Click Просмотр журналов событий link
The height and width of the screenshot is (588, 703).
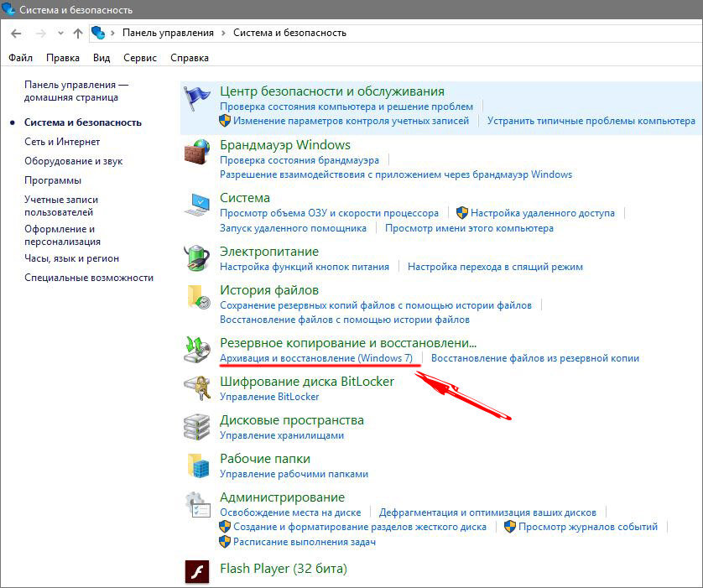pos(588,527)
